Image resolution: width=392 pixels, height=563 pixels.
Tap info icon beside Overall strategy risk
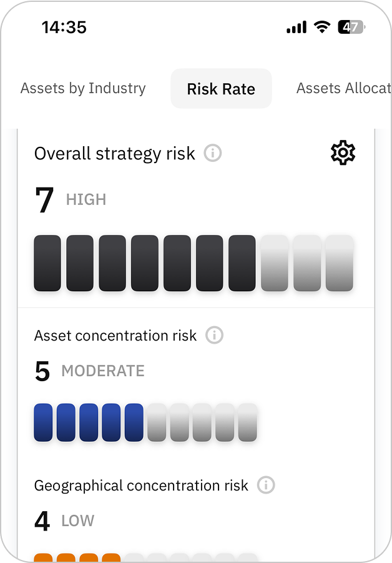pos(213,153)
